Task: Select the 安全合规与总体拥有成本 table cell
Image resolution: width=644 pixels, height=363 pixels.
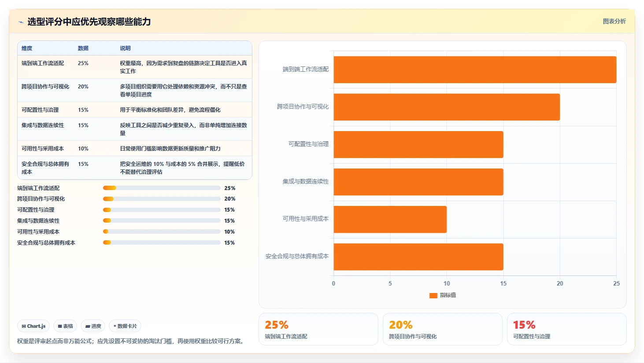Action: 45,168
